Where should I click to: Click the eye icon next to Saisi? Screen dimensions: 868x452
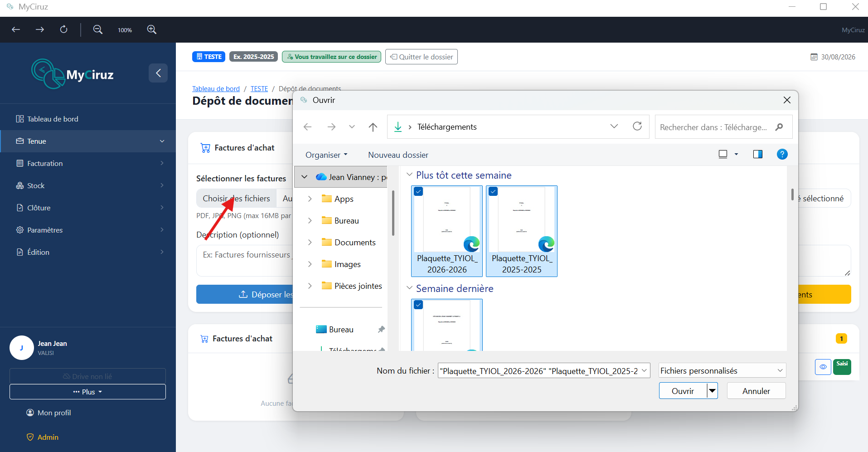click(823, 367)
